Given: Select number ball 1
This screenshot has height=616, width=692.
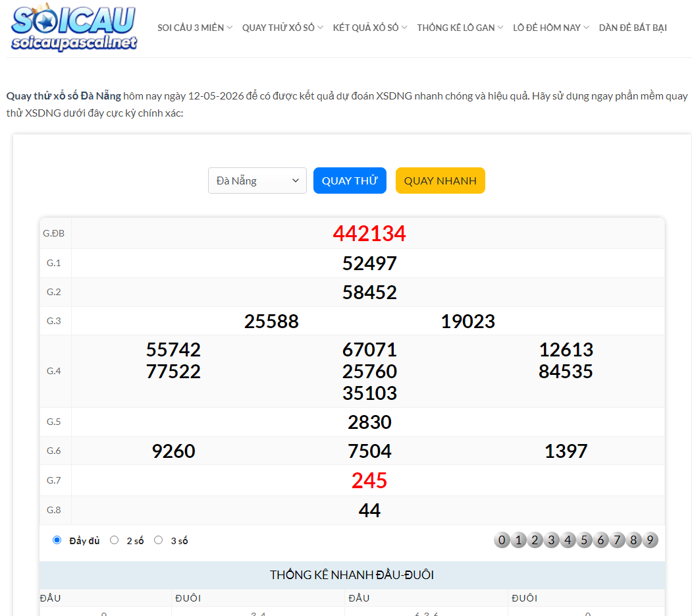Looking at the screenshot, I should click(519, 540).
